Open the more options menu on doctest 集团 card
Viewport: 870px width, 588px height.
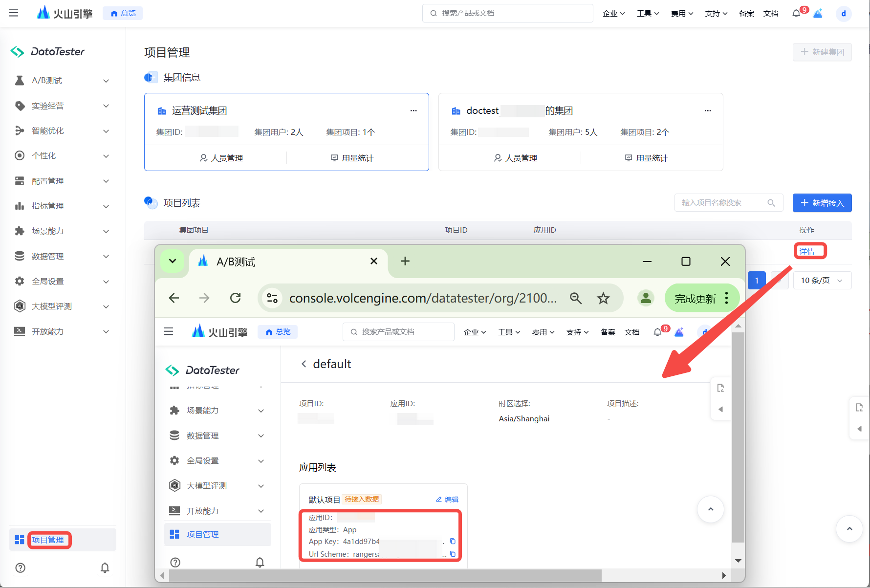click(708, 110)
